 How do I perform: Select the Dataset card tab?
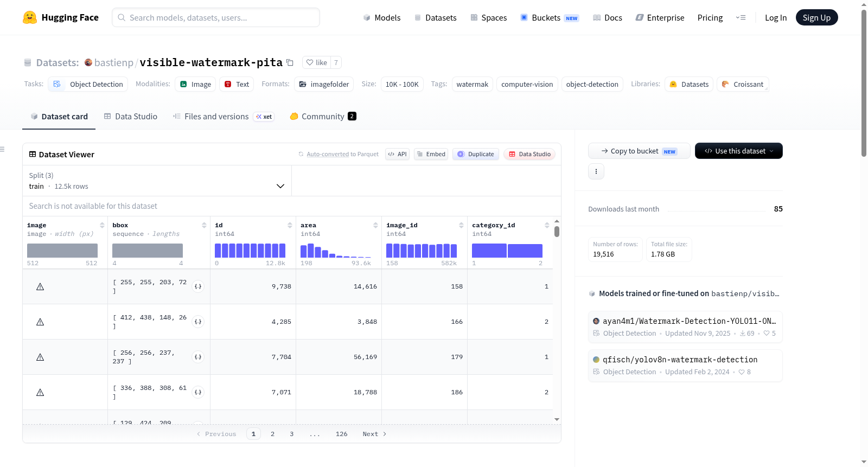tap(59, 117)
